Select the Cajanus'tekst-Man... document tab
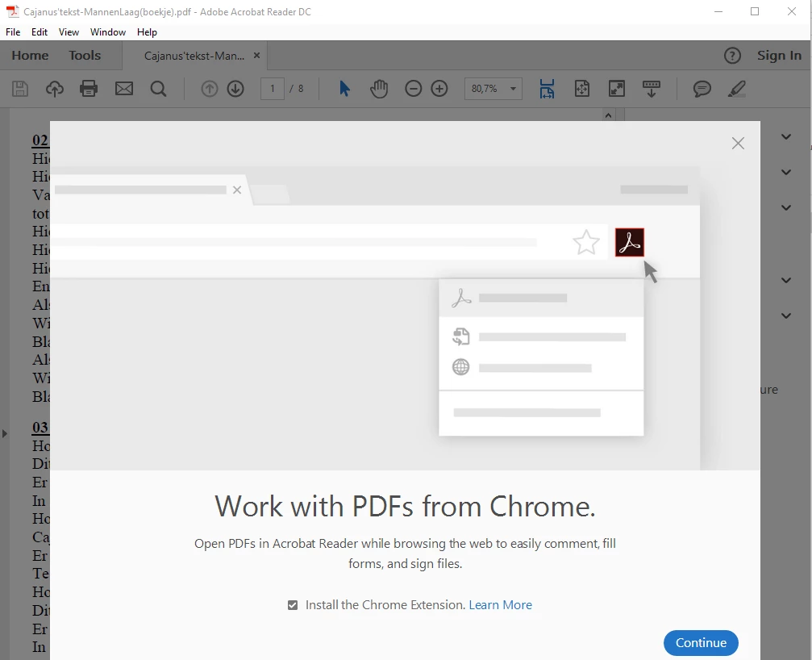This screenshot has height=660, width=812. [x=194, y=56]
